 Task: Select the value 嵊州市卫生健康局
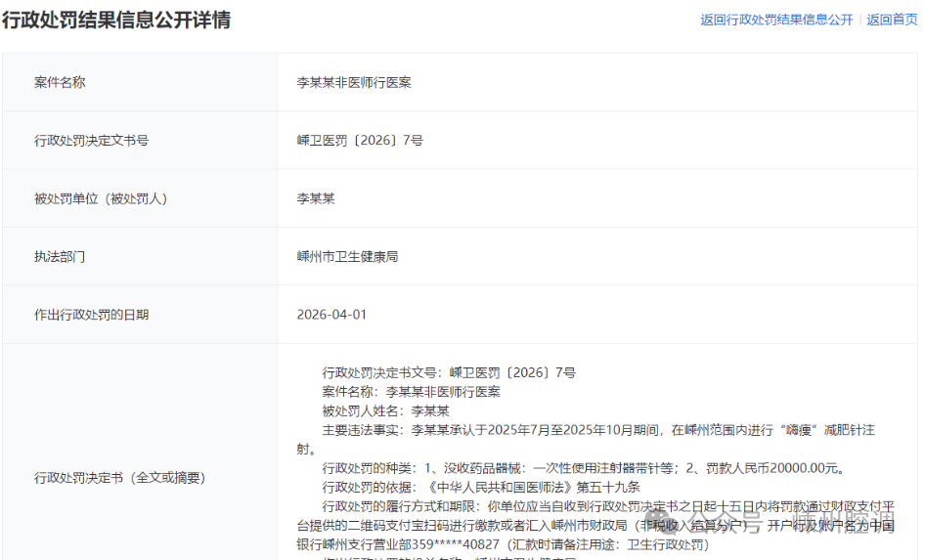click(x=347, y=256)
